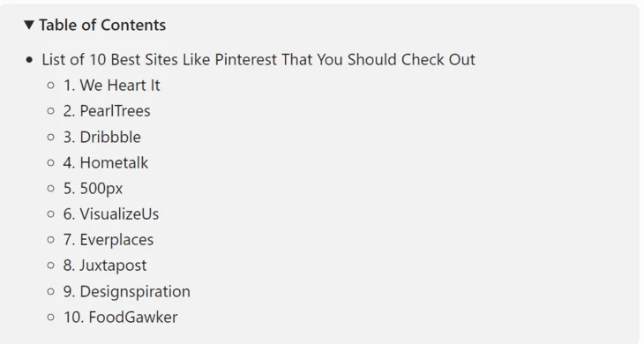Click the solid bullet before the main list title
Image resolution: width=644 pixels, height=344 pixels.
point(29,60)
